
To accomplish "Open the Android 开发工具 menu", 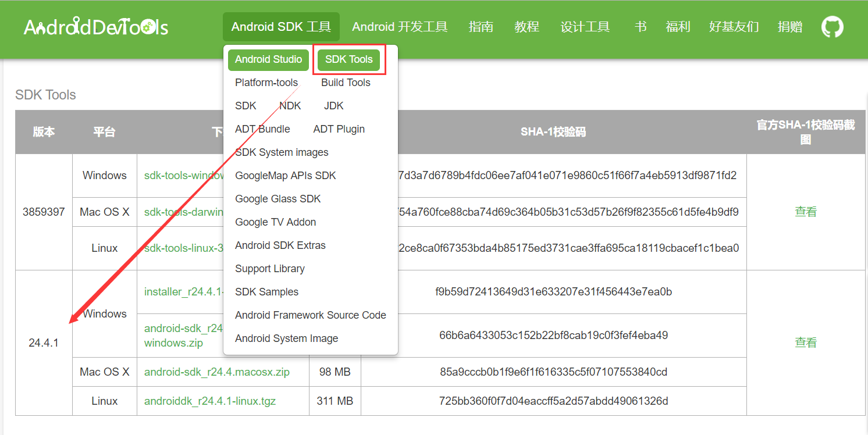I will coord(400,27).
